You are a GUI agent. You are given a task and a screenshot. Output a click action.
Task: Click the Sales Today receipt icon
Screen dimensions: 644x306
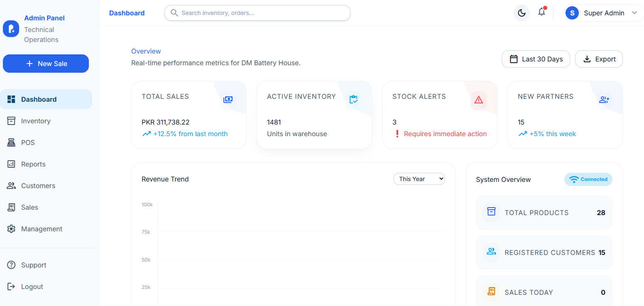click(491, 291)
